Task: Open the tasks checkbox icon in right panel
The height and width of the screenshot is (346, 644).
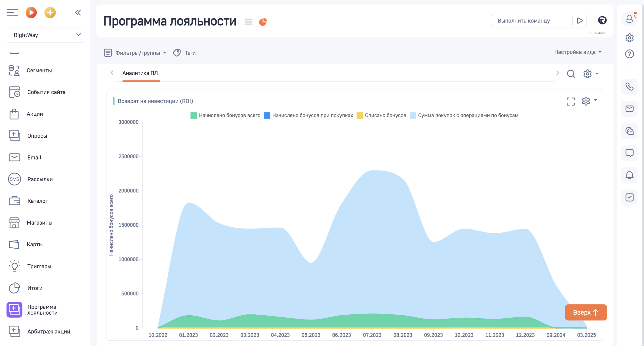Action: point(629,197)
